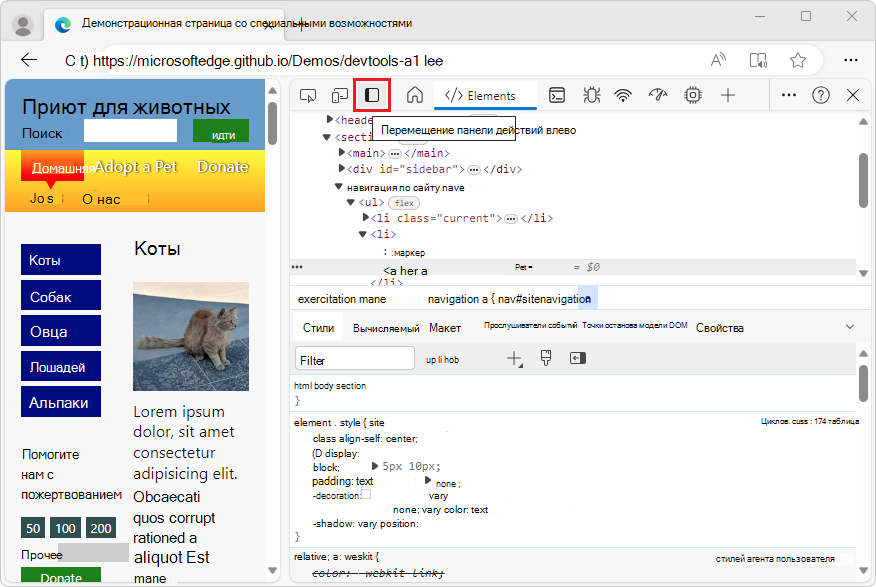Image resolution: width=876 pixels, height=587 pixels.
Task: Toggle rendering emulations paintbrush icon
Action: tap(546, 358)
